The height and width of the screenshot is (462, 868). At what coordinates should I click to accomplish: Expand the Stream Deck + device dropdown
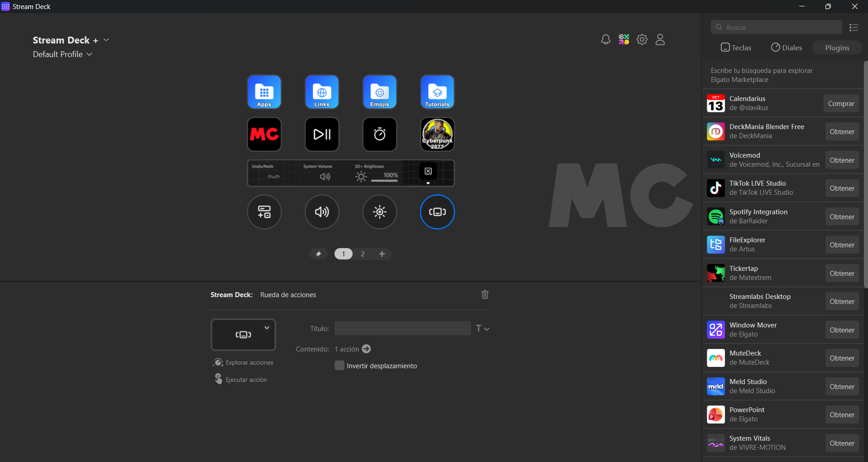[x=106, y=40]
